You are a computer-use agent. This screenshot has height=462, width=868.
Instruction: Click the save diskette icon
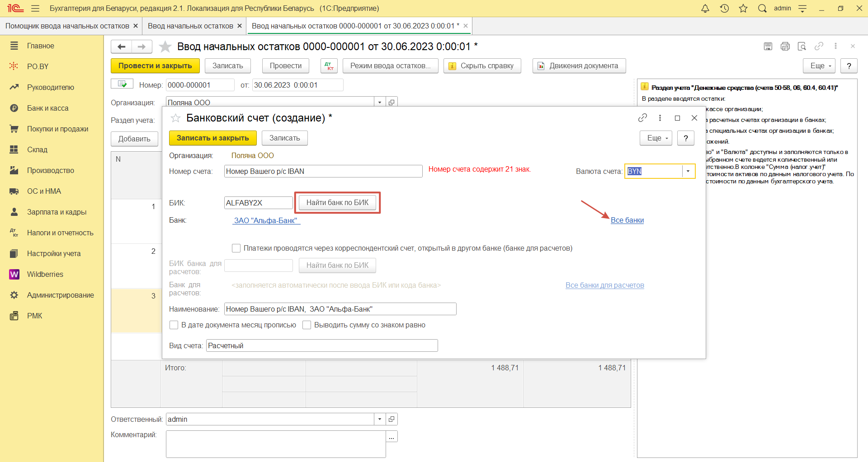click(768, 46)
